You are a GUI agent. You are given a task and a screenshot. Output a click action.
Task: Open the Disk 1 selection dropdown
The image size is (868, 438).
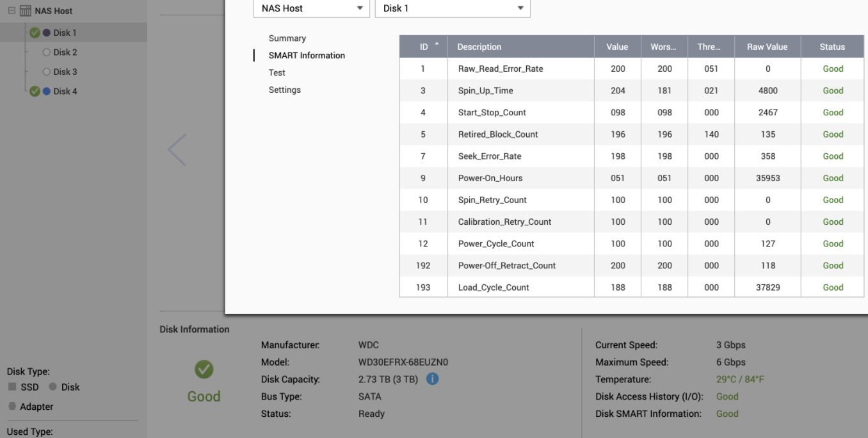pos(452,8)
